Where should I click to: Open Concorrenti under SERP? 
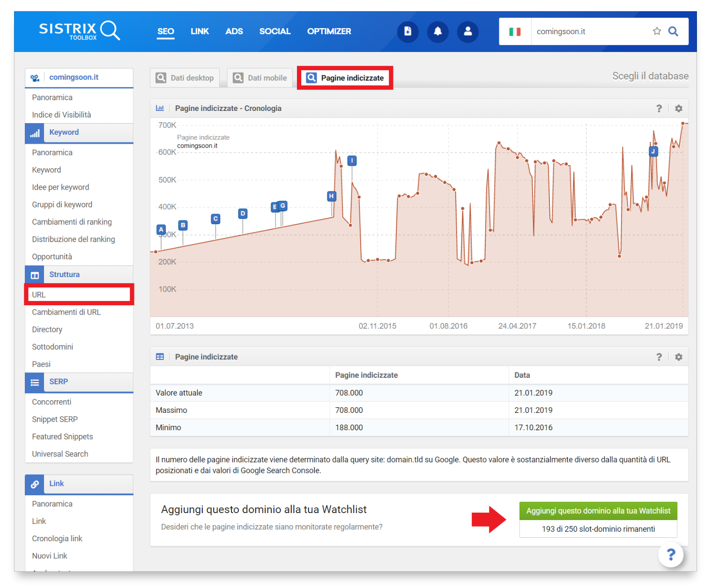pos(52,402)
